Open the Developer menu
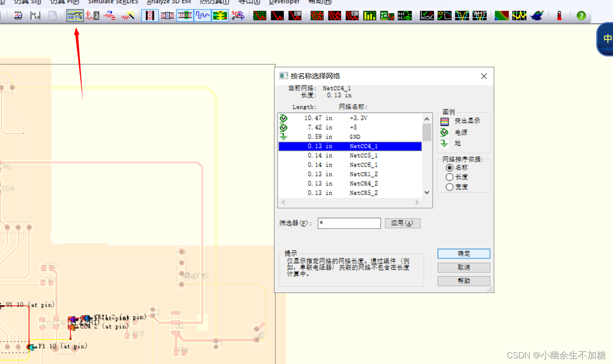The image size is (613, 364). point(284,2)
